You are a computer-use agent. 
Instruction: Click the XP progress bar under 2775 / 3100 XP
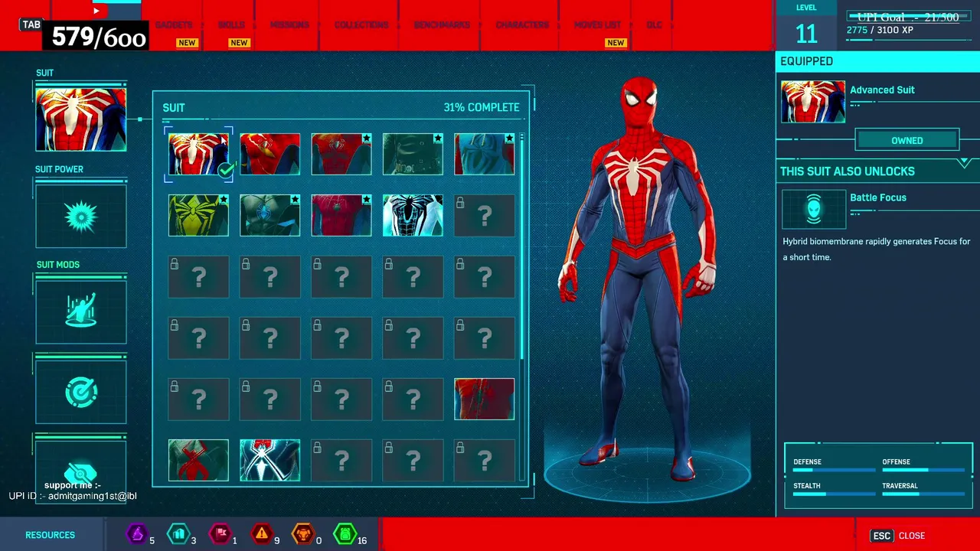[909, 39]
